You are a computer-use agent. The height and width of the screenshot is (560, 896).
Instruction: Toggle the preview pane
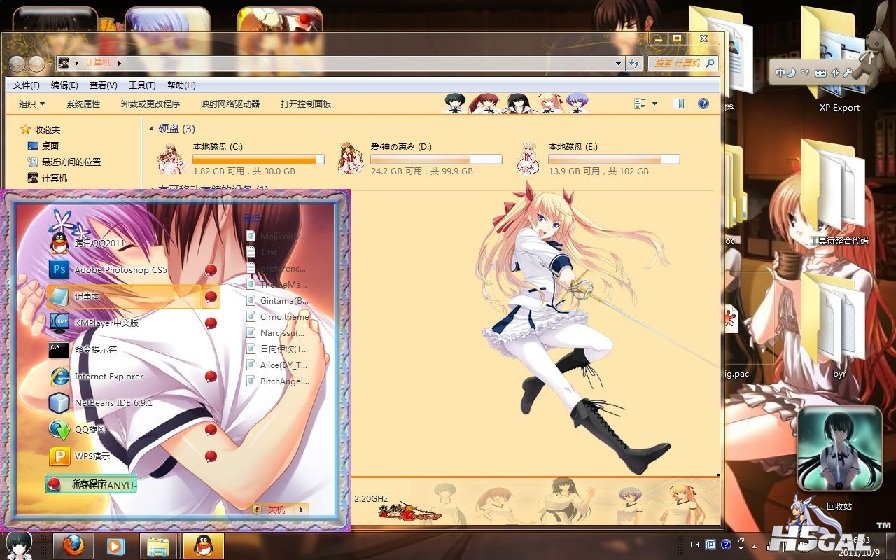pos(679,103)
